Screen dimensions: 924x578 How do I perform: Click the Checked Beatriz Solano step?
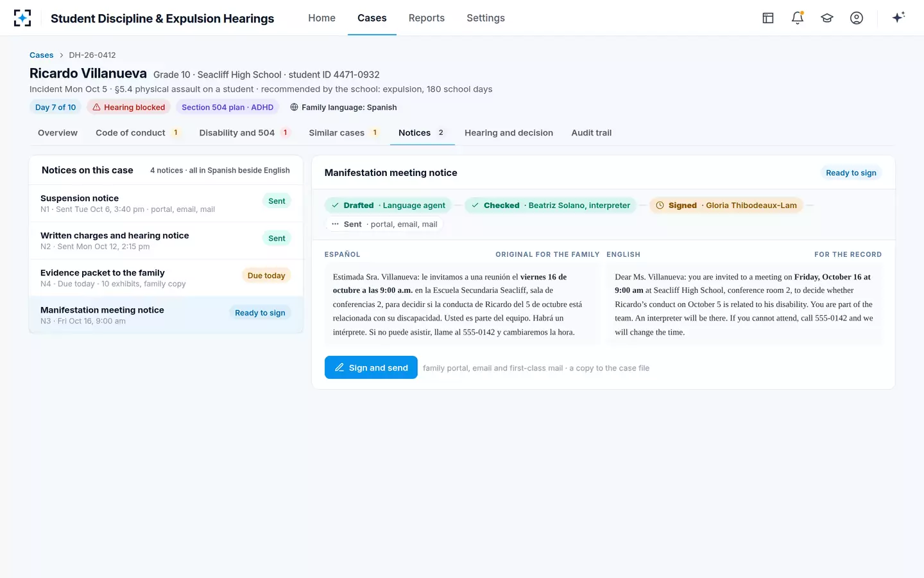click(551, 206)
